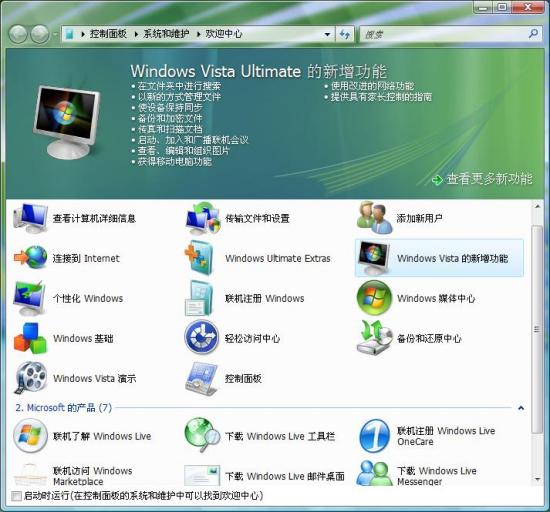Click the refresh arrows button in address bar
Screen dimensions: 550x512
(x=345, y=34)
